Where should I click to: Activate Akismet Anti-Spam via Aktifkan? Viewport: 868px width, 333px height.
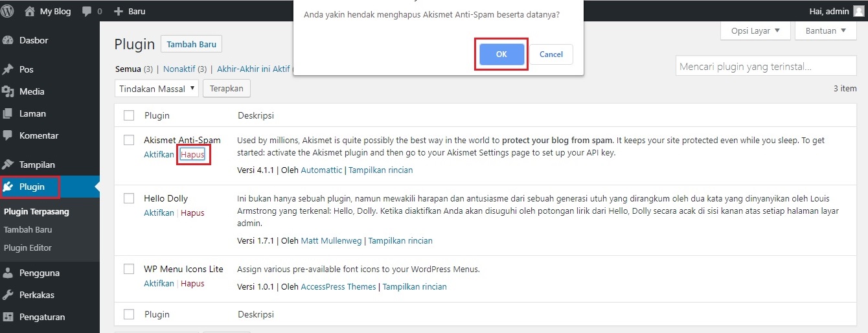coord(159,154)
